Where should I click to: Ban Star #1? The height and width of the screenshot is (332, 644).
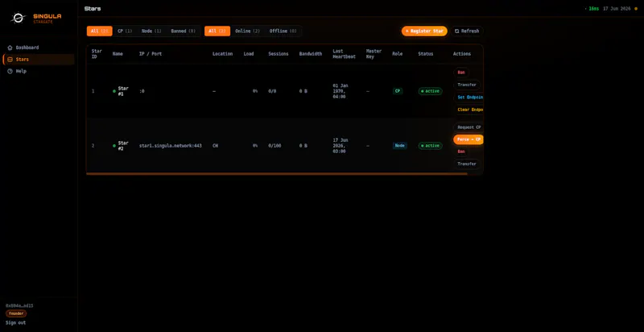(461, 73)
